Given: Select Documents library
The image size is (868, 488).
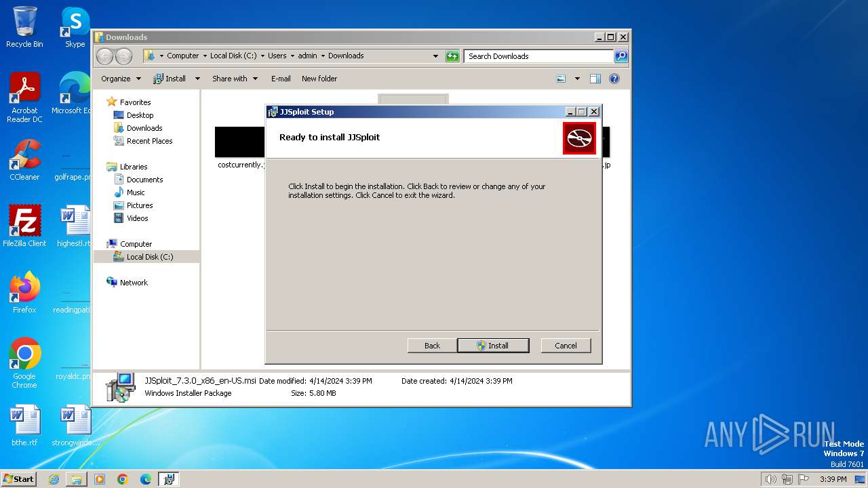Looking at the screenshot, I should 144,180.
